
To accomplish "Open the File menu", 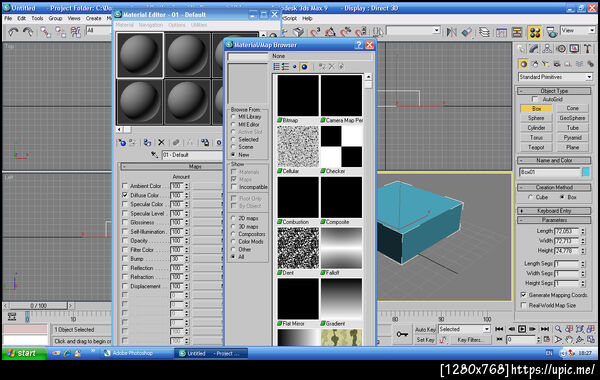I will point(8,18).
